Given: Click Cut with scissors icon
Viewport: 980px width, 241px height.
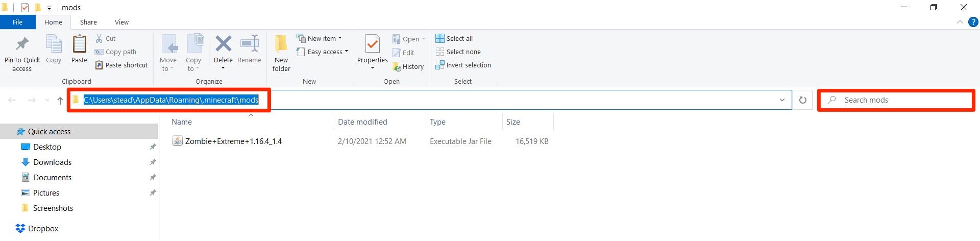Looking at the screenshot, I should 106,38.
